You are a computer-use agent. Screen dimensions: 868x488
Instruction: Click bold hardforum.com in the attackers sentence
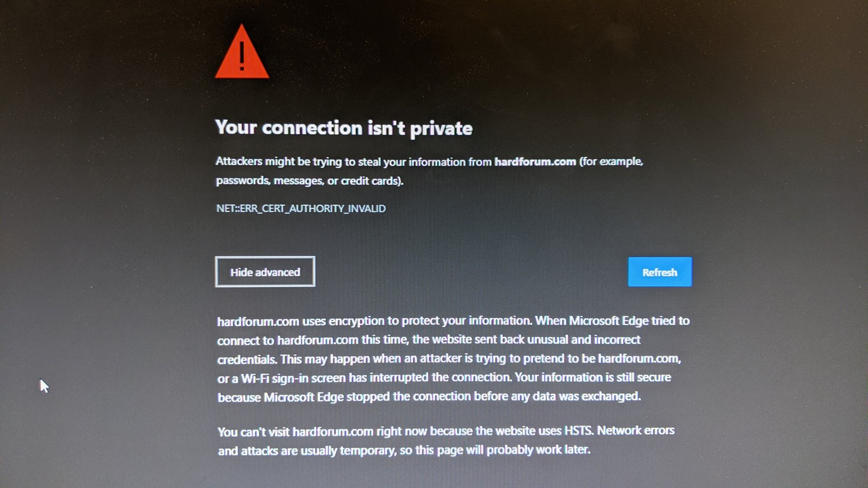tap(535, 161)
